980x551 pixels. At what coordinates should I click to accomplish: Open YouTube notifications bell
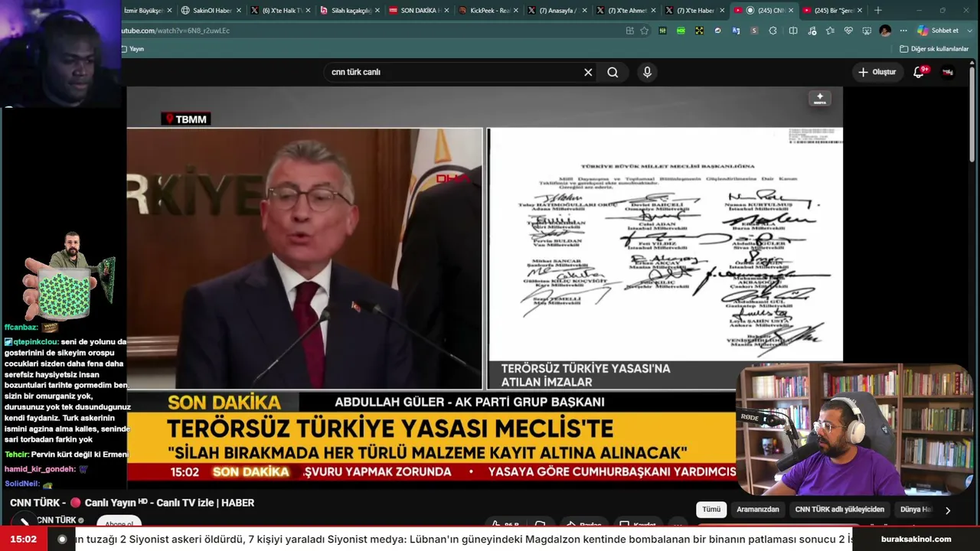[919, 72]
